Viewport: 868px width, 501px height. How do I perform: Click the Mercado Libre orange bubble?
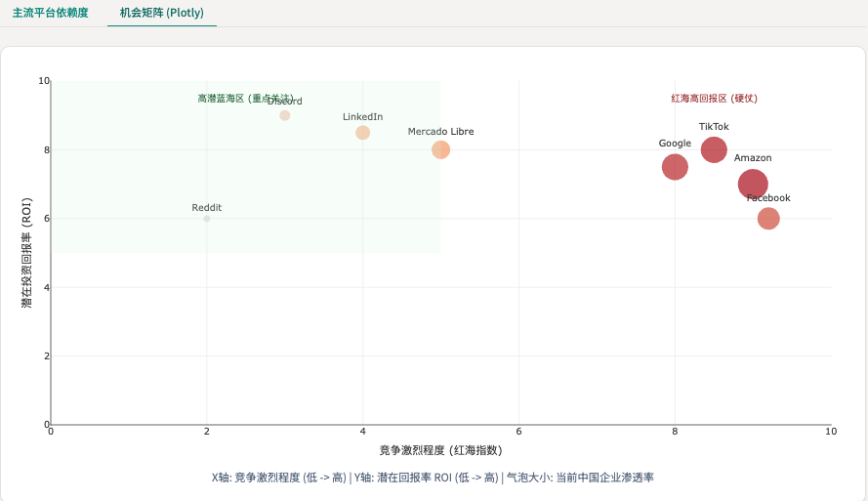point(440,149)
